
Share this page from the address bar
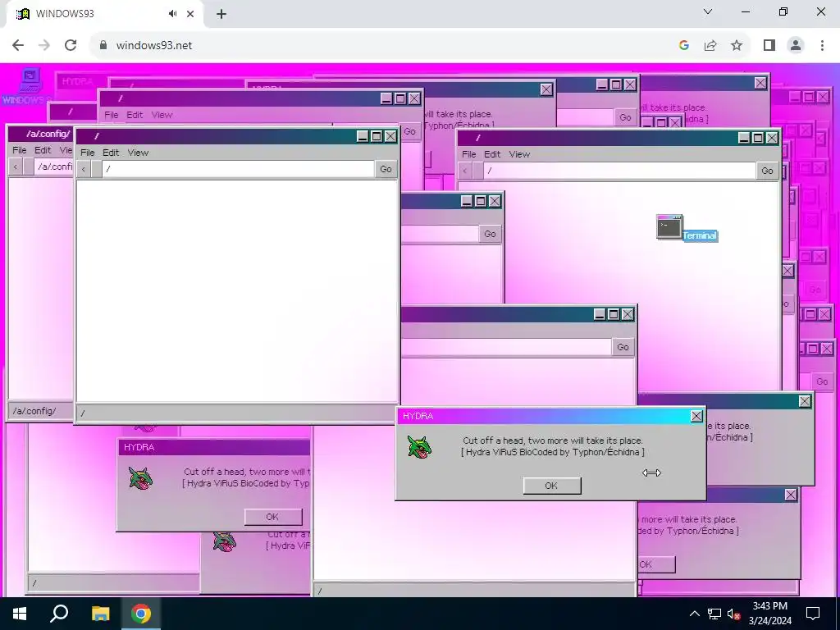point(710,46)
